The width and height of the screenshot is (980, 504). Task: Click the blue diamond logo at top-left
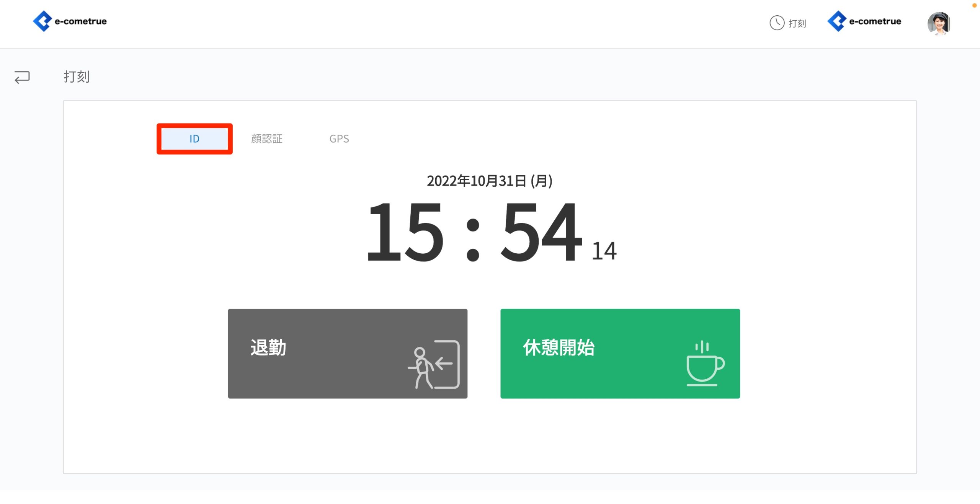pyautogui.click(x=42, y=21)
